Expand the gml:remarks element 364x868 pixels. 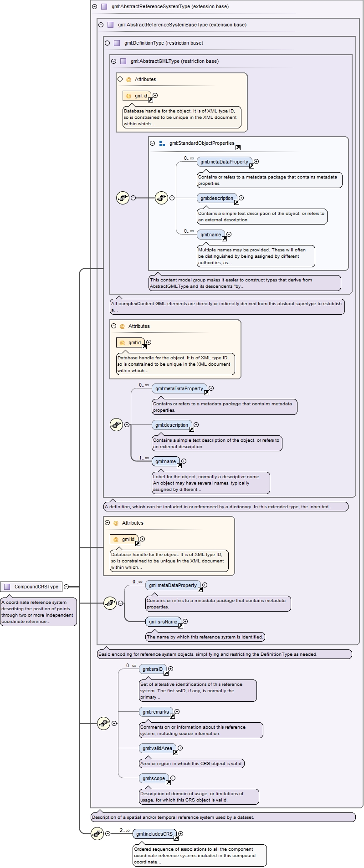pos(177,711)
